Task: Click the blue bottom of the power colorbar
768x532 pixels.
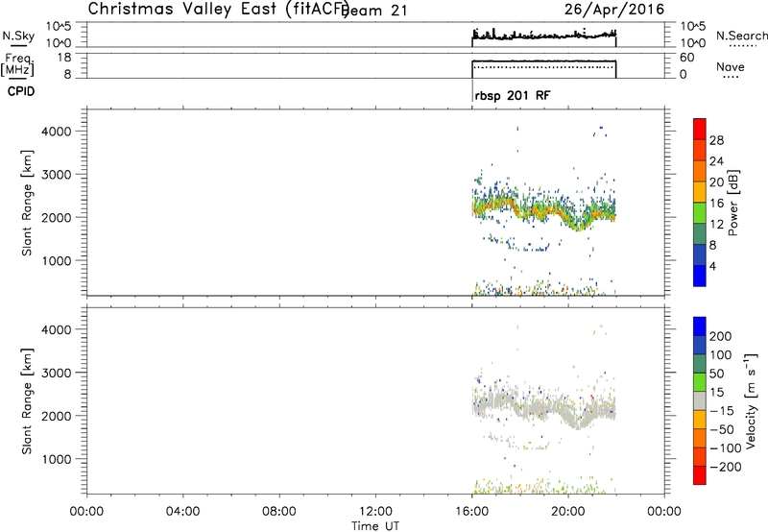Action: 700,276
